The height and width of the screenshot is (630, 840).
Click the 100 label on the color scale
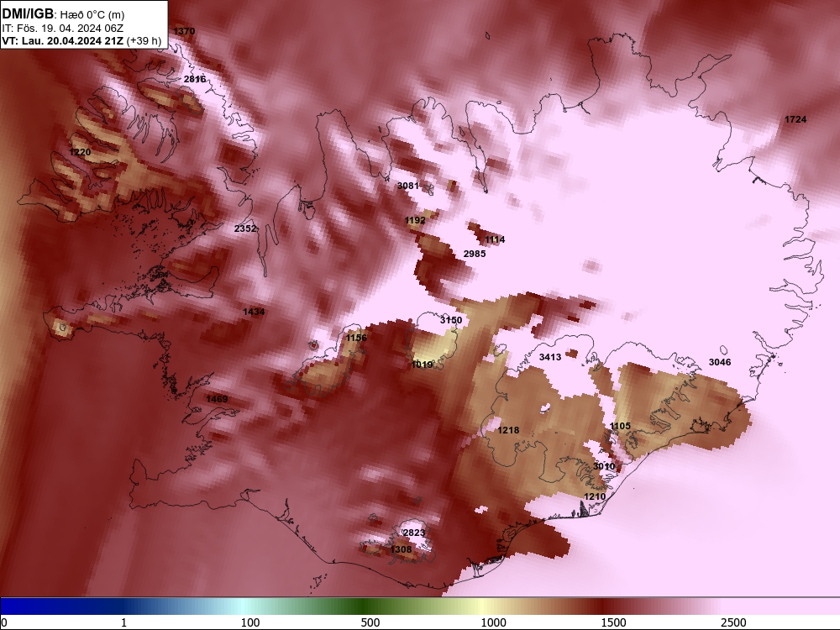click(250, 622)
